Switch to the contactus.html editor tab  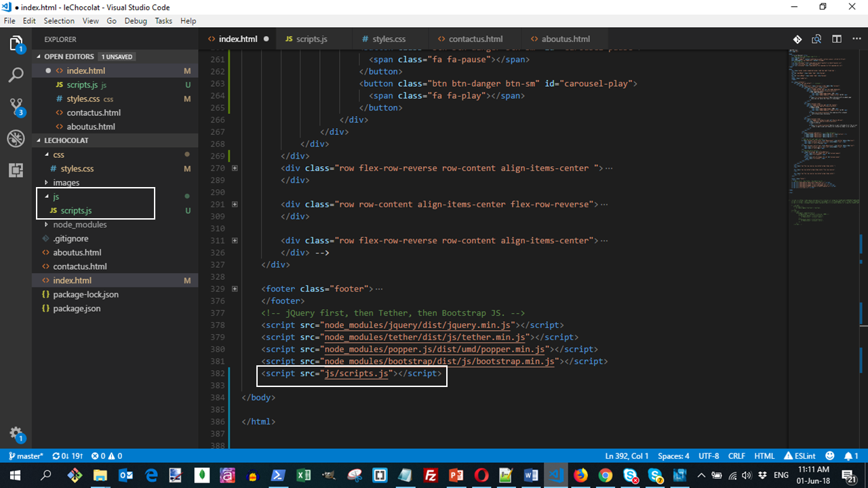click(x=475, y=39)
